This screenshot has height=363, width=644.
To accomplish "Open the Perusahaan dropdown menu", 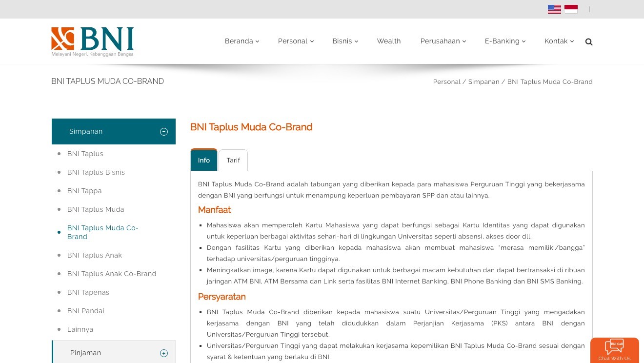I will [x=443, y=41].
